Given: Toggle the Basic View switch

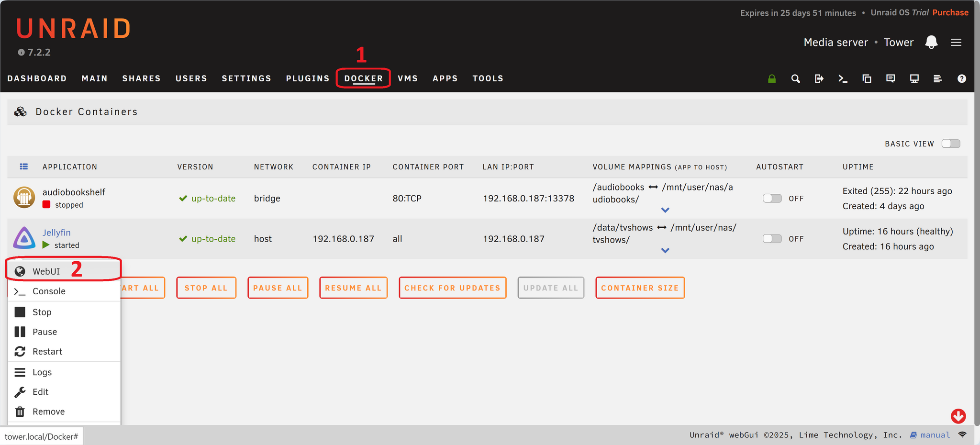Looking at the screenshot, I should 951,144.
